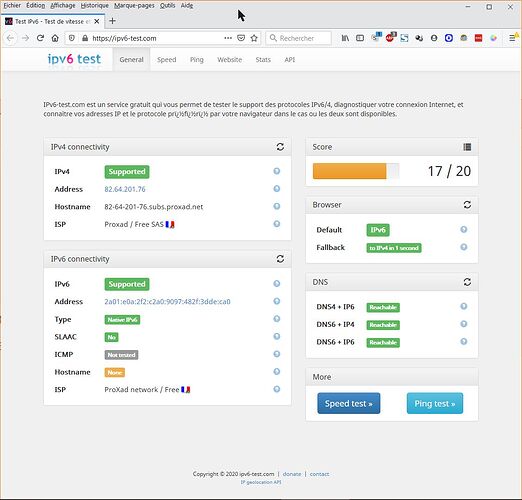Click the ipv6 test logo
The image size is (522, 500).
click(x=74, y=59)
